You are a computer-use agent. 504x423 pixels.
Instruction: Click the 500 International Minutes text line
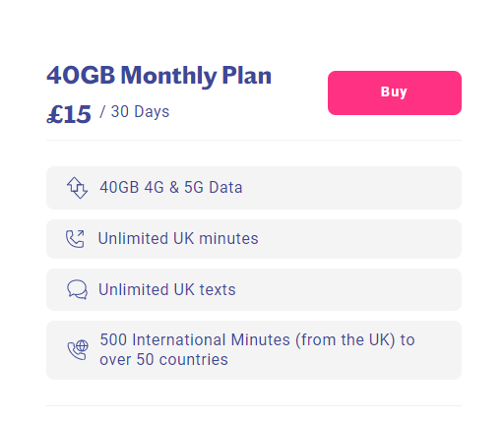pos(257,339)
